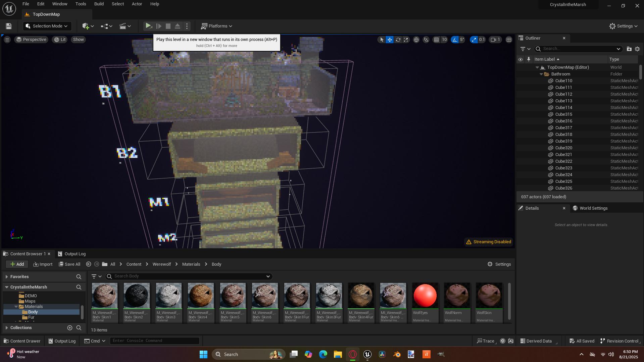
Task: Open the Cinematics clapperboard dropdown
Action: click(x=125, y=26)
